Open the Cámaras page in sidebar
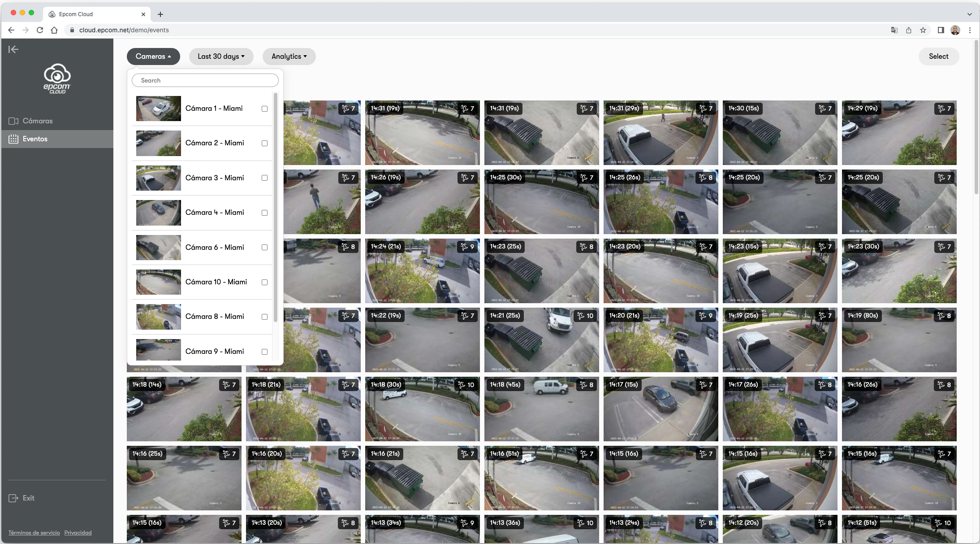Viewport: 980px width, 544px height. (57, 121)
